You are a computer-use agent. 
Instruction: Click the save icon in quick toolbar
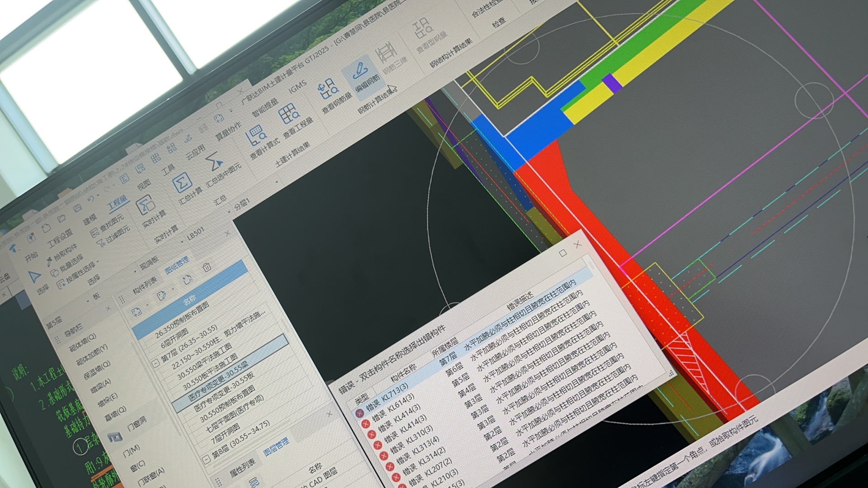(77, 208)
